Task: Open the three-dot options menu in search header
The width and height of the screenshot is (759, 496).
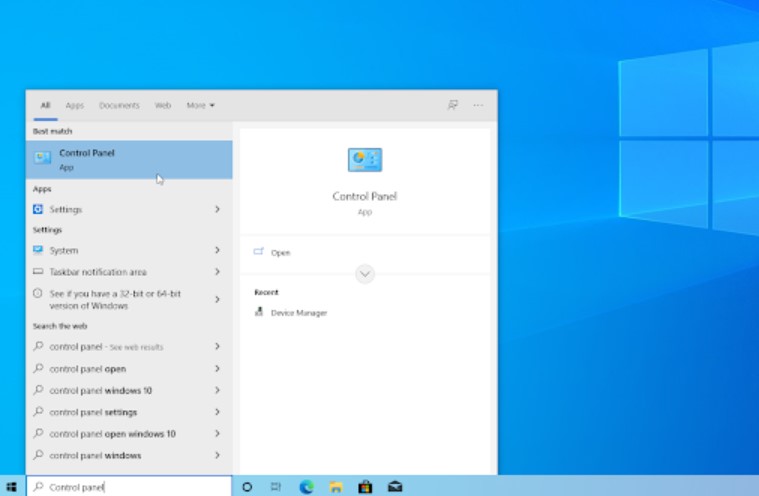Action: 478,105
